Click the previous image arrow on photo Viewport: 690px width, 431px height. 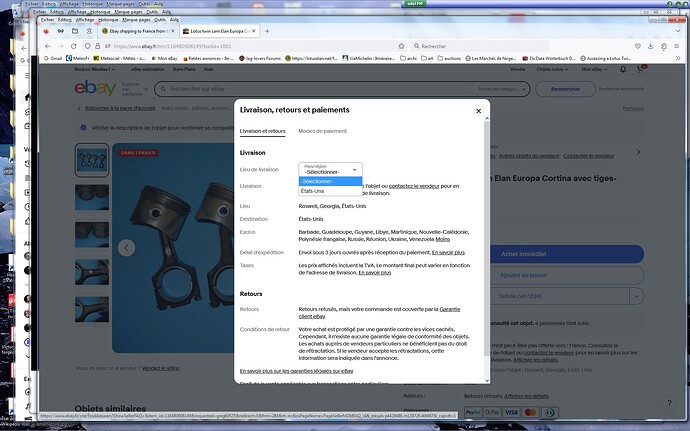pos(126,248)
